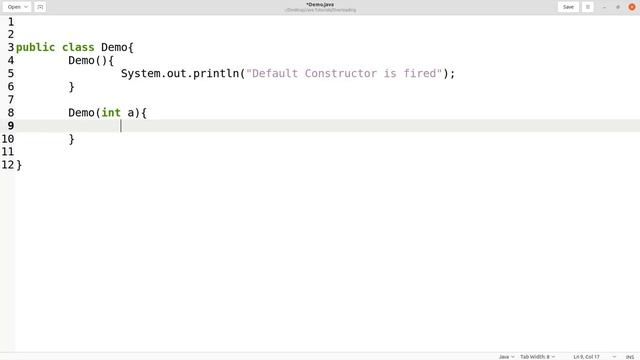640x360 pixels.
Task: Minimize the gedit window
Action: coord(604,7)
